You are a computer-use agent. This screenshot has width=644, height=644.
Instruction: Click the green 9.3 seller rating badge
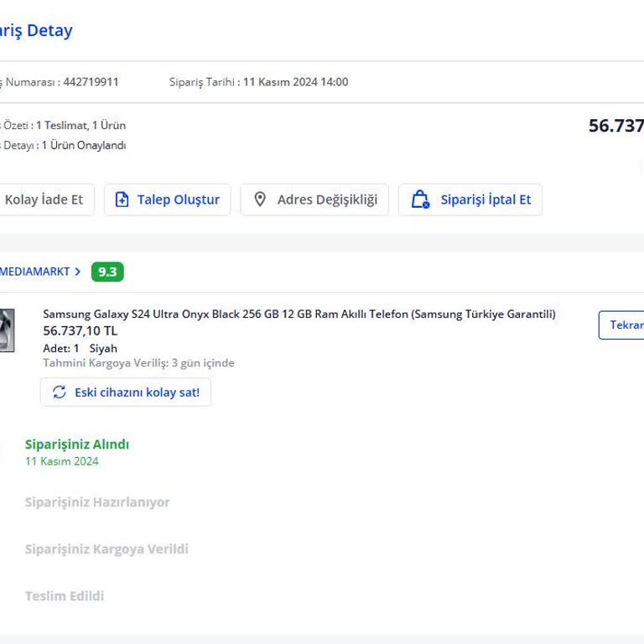(x=107, y=272)
